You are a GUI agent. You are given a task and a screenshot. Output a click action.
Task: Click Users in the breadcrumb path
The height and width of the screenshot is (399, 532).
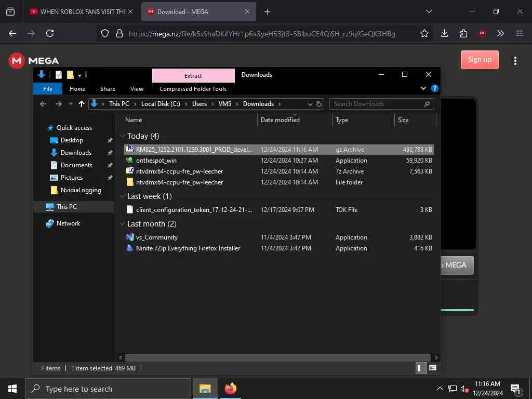(199, 104)
